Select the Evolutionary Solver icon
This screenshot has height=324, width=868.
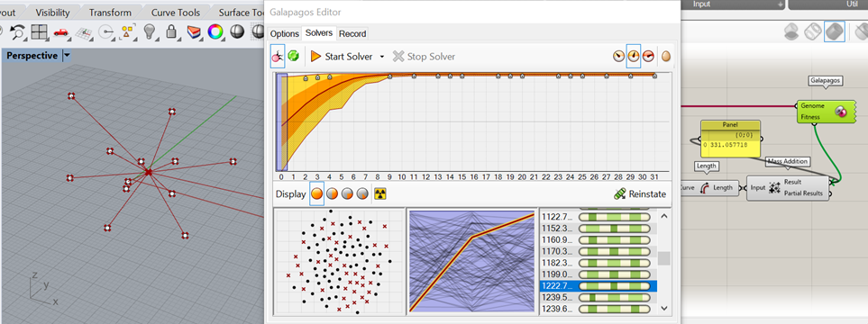click(278, 57)
